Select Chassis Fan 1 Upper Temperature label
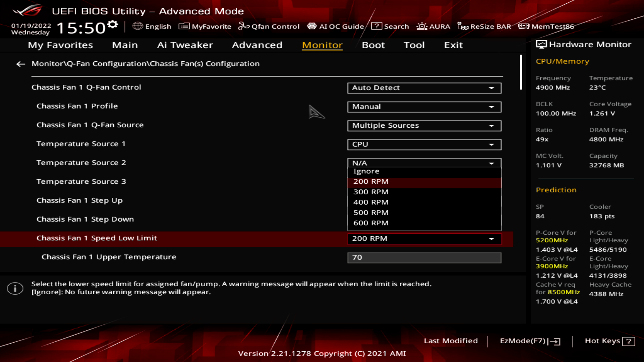The width and height of the screenshot is (644, 362). 109,257
